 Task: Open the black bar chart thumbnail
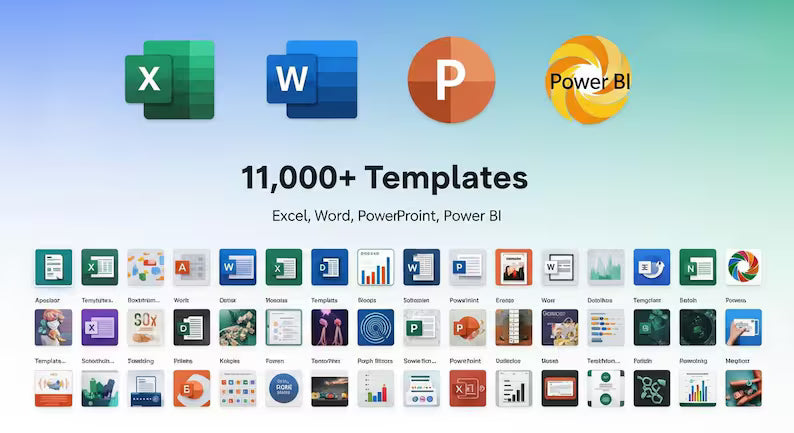[x=514, y=388]
